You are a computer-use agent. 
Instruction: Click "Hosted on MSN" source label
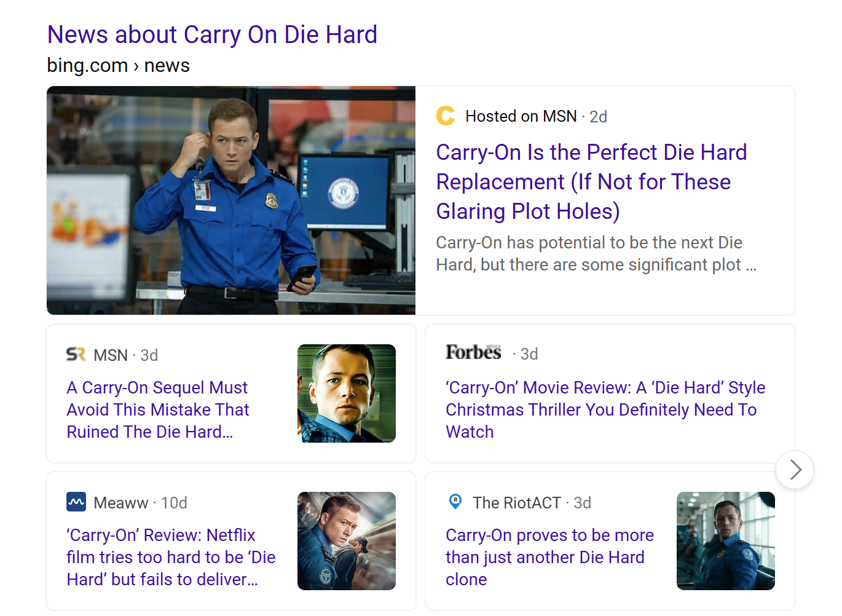521,116
